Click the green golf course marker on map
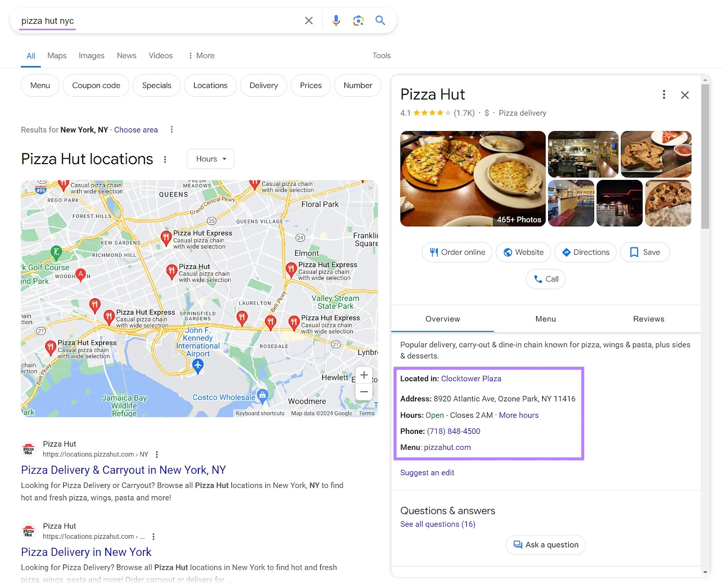The image size is (723, 588). point(56,253)
